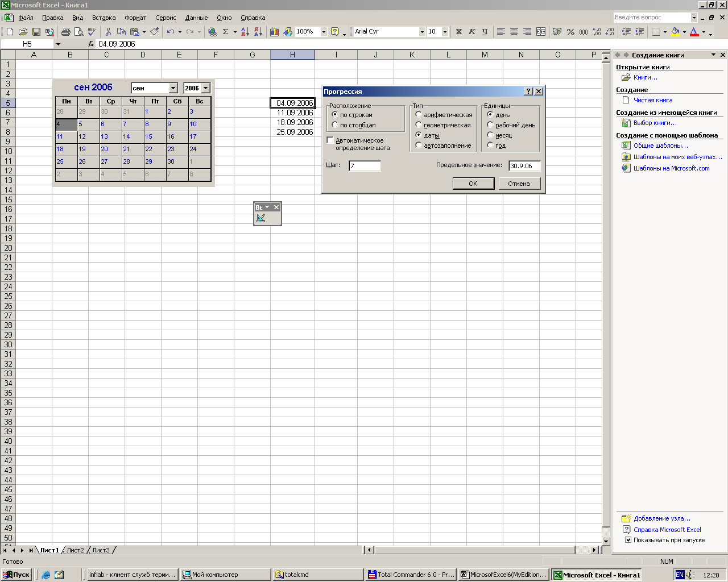Select the Format Painter brush icon

154,32
